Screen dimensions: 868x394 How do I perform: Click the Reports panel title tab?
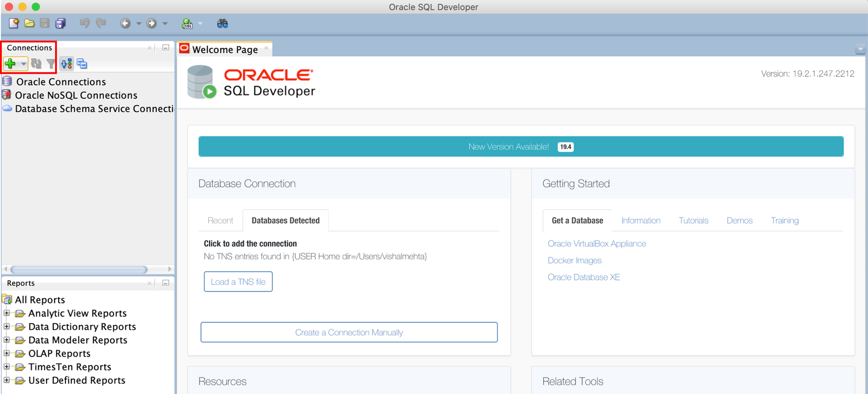coord(21,283)
